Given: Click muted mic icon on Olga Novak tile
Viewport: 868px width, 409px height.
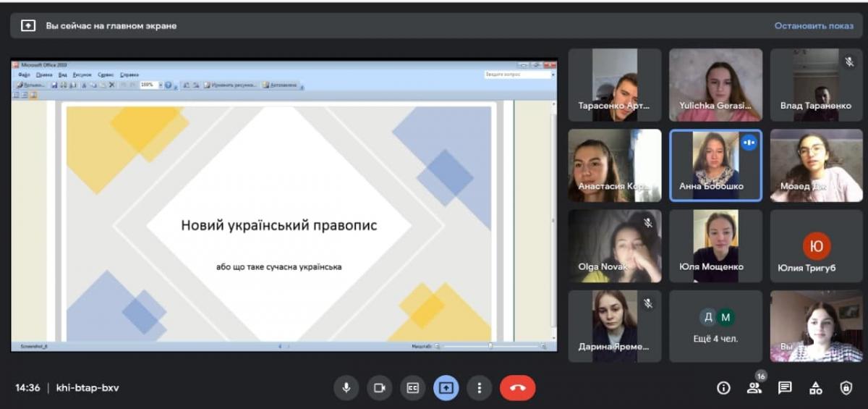Looking at the screenshot, I should point(648,223).
